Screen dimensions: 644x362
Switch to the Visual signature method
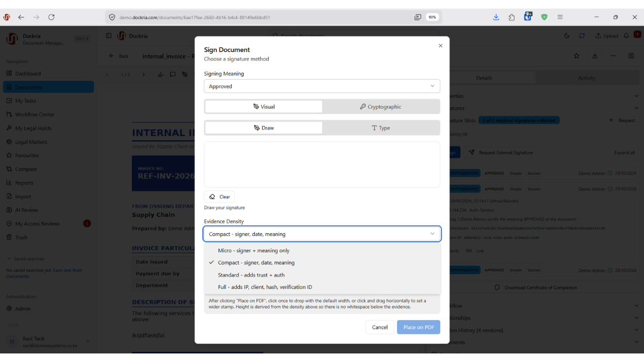pyautogui.click(x=264, y=107)
